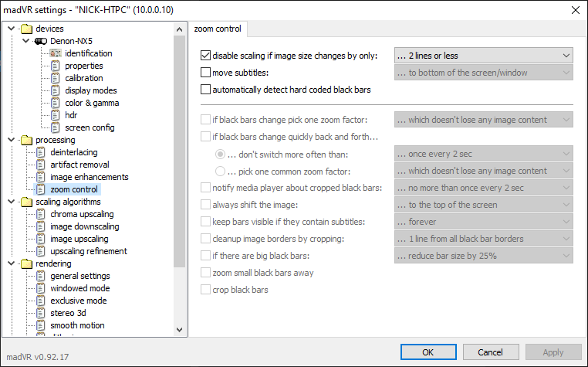Select the zoom control tab
588x367 pixels.
click(x=218, y=29)
